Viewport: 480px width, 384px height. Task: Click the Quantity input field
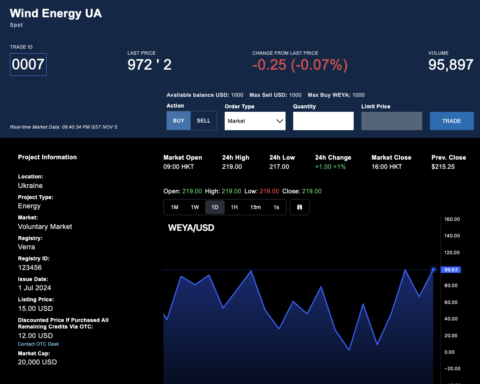coord(323,121)
